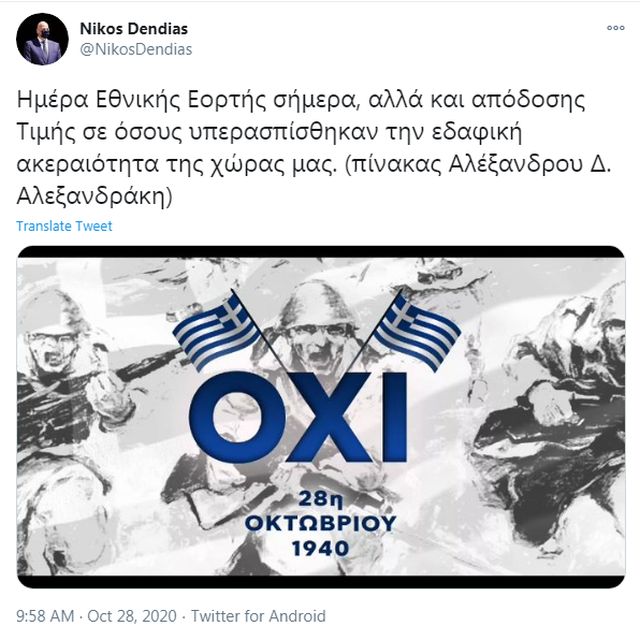Click the large blue OXI lettering

click(298, 417)
